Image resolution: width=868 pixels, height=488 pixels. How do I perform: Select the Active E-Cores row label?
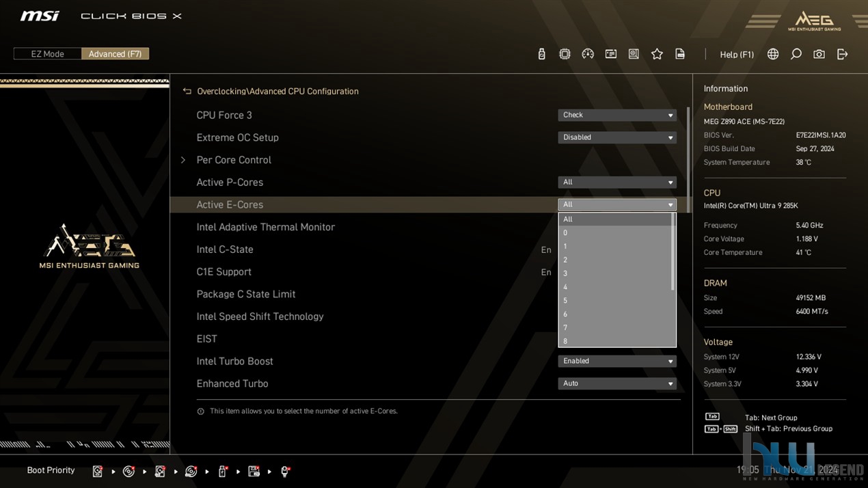[x=230, y=204]
